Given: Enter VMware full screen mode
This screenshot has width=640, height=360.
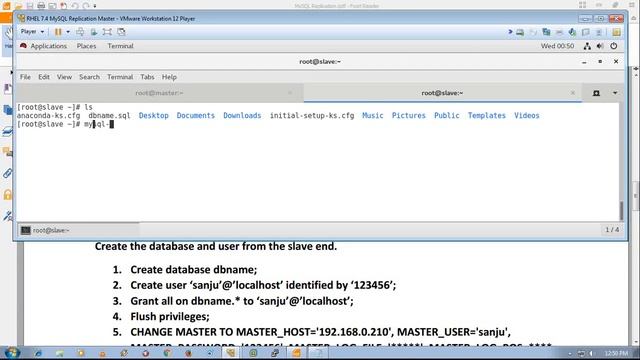Looking at the screenshot, I should point(107,31).
